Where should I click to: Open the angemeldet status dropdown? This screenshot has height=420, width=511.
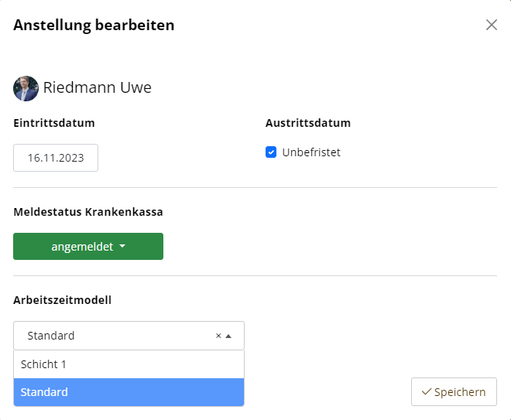(x=88, y=246)
